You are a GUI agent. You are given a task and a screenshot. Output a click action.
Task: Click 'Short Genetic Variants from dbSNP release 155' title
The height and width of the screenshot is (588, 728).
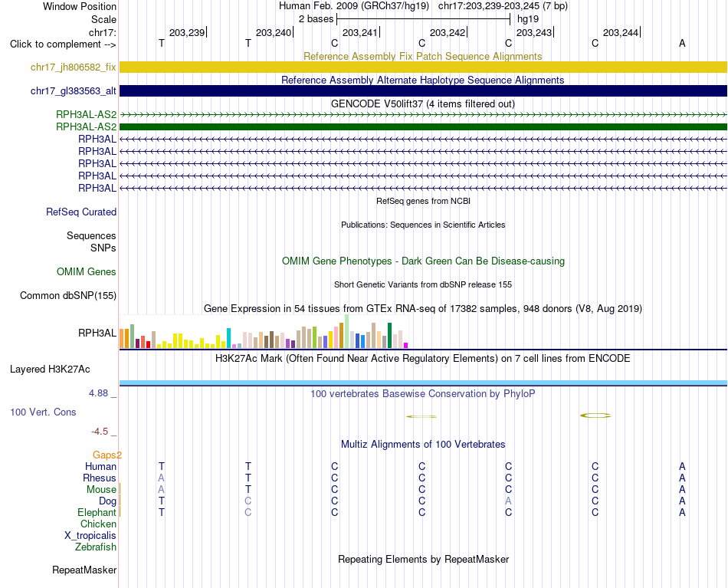click(x=423, y=284)
